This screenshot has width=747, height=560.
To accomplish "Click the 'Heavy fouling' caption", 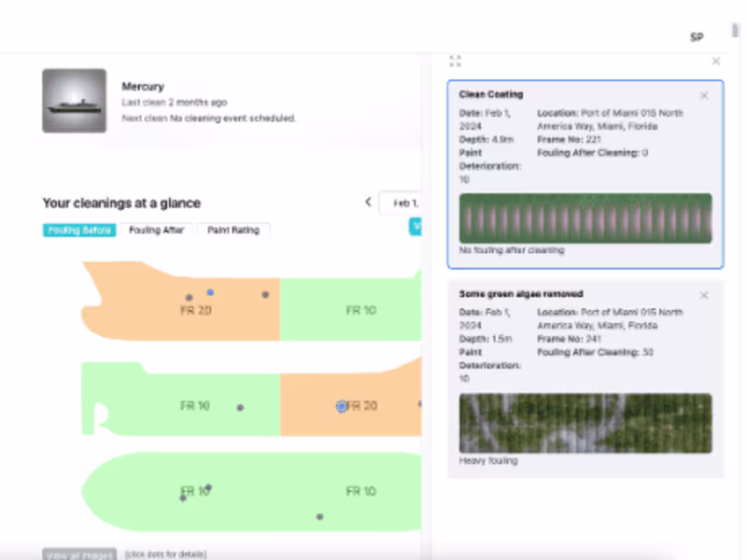I will (x=488, y=460).
